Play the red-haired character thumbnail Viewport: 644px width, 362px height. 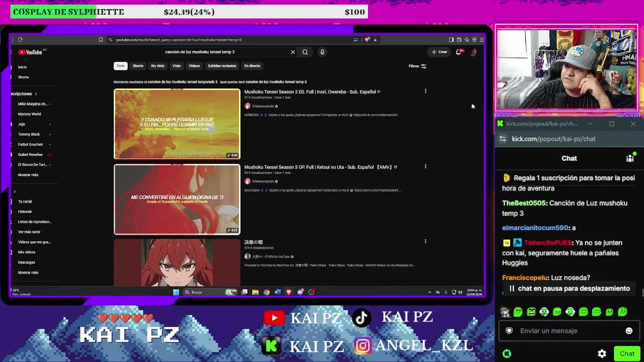pyautogui.click(x=177, y=262)
